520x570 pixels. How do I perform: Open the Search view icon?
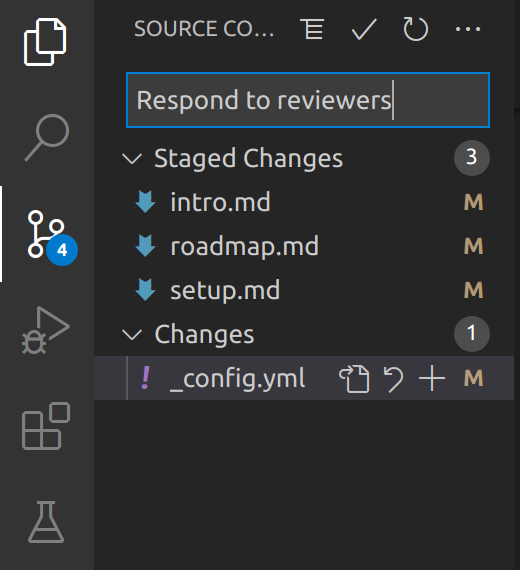click(x=47, y=137)
